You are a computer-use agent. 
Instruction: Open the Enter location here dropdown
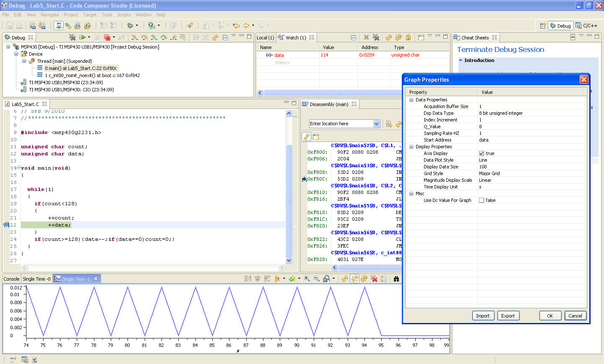click(x=376, y=124)
